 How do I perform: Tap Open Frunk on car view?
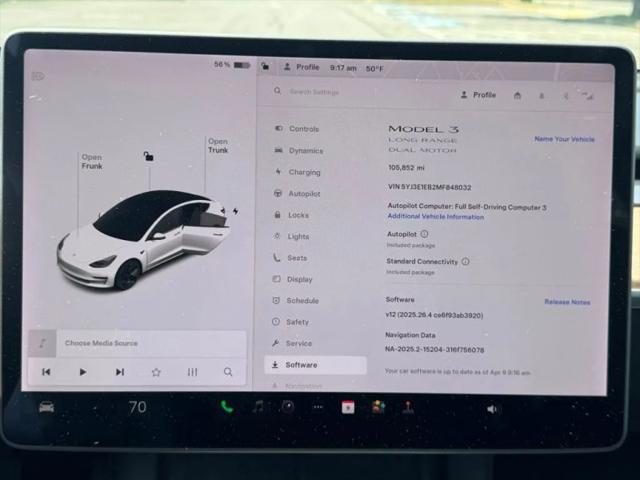click(x=92, y=162)
